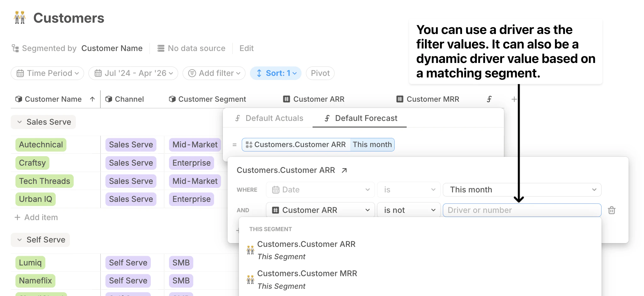Click the Tech Threads customer tag
The image size is (644, 296).
[44, 181]
